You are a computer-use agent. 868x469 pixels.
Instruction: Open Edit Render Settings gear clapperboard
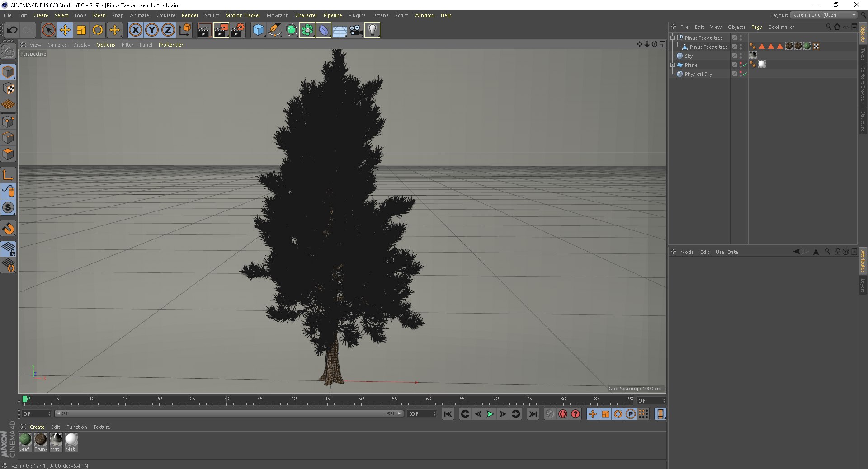click(x=238, y=30)
